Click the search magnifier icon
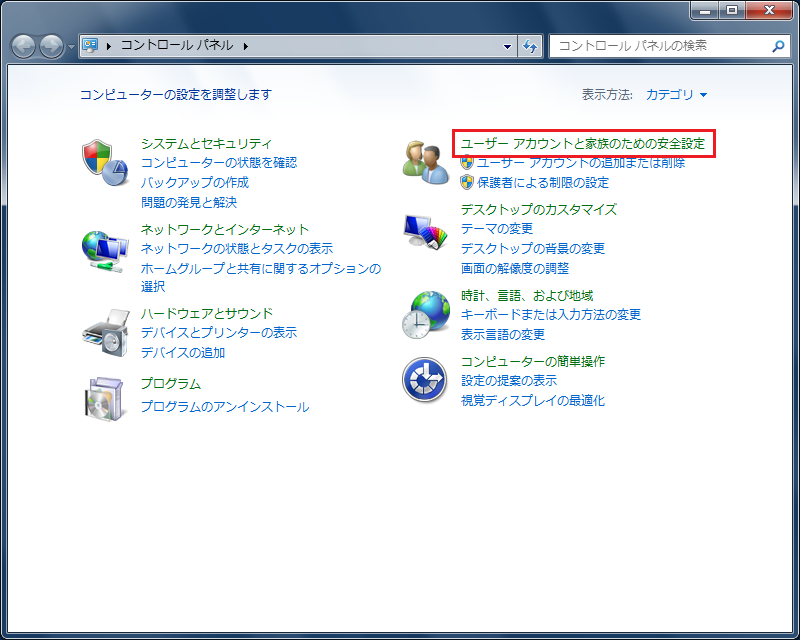 click(x=777, y=46)
